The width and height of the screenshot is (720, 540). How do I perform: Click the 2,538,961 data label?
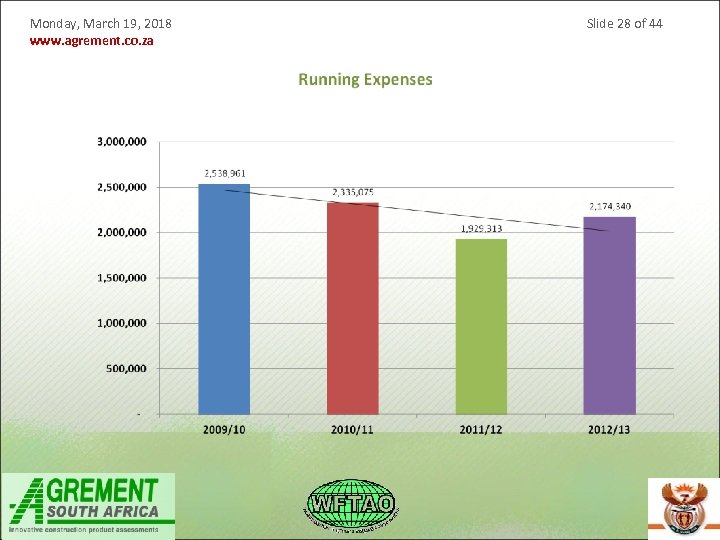(225, 174)
